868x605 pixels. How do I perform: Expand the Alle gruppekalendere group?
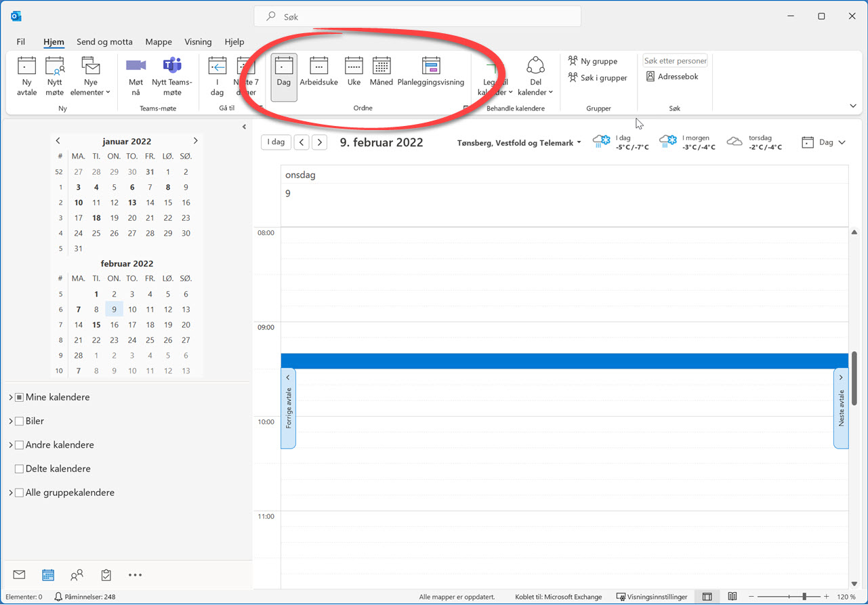(11, 493)
